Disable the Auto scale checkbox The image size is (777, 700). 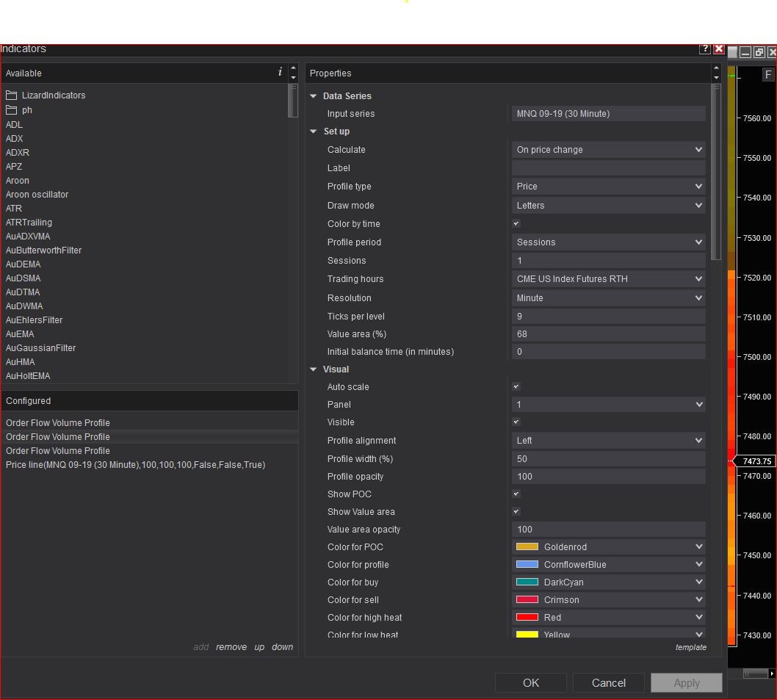(516, 387)
